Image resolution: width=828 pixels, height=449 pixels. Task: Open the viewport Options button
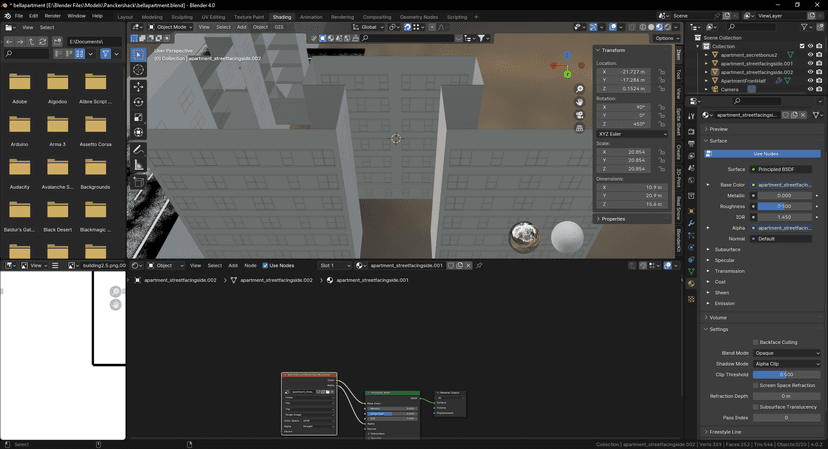[665, 38]
